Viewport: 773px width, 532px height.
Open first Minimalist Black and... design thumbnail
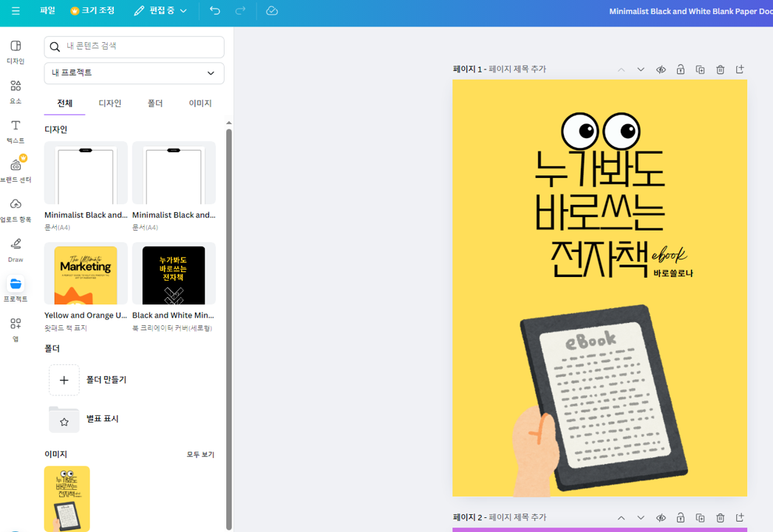point(86,173)
